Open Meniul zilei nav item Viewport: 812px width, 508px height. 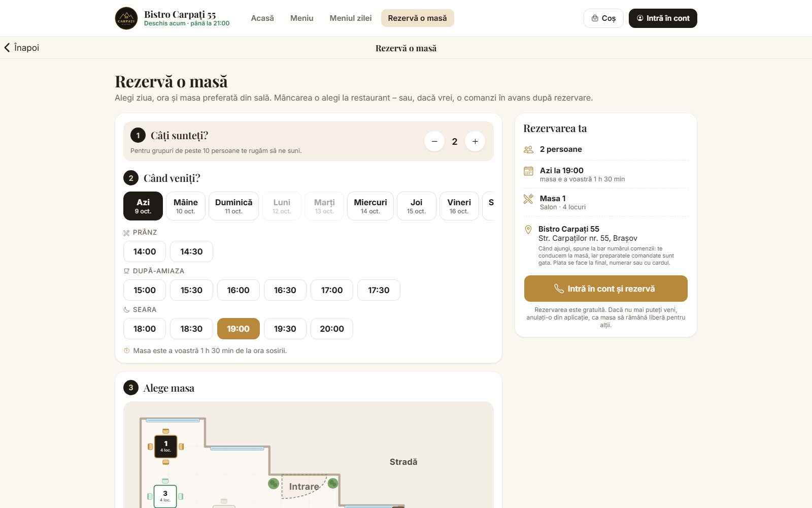(351, 18)
